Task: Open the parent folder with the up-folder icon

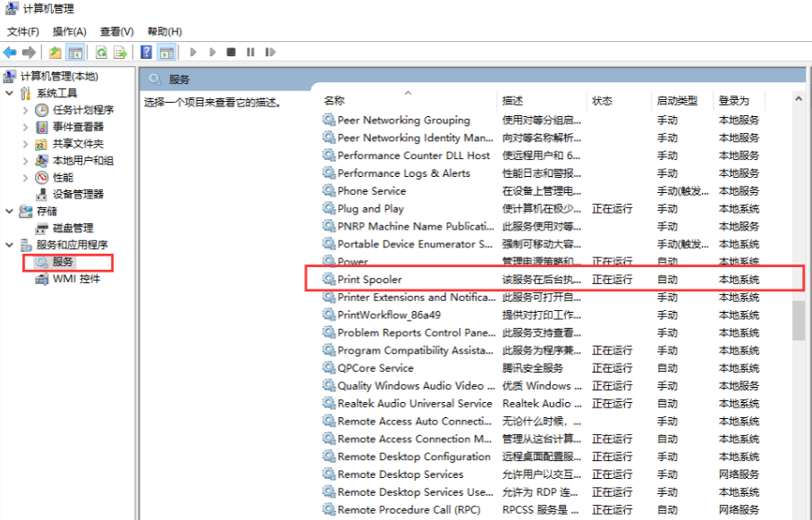Action: [x=55, y=52]
